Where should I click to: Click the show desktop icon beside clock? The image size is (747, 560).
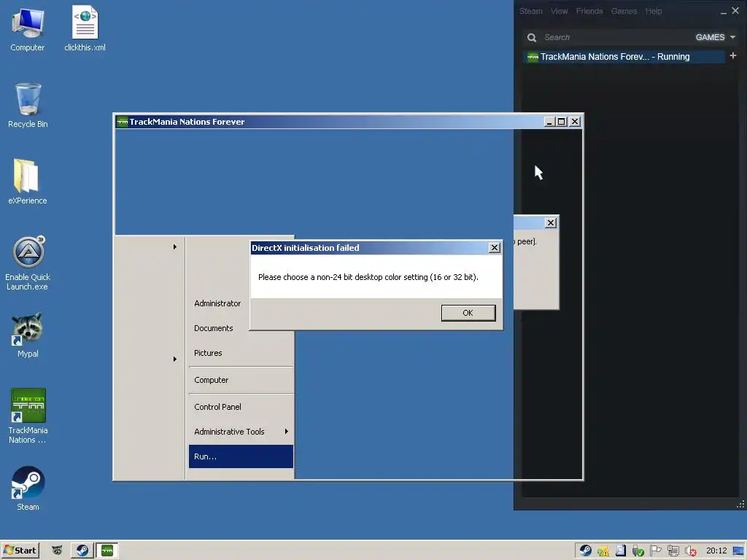[738, 551]
